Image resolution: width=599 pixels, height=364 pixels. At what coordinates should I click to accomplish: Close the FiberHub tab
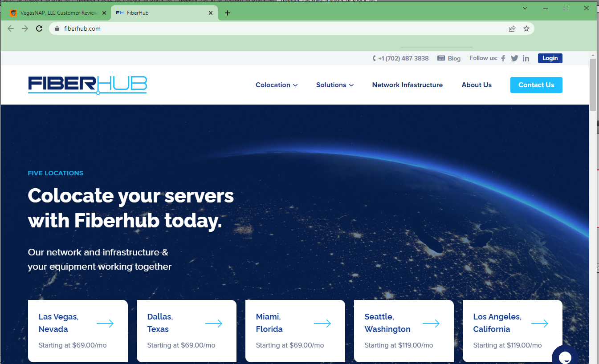211,13
